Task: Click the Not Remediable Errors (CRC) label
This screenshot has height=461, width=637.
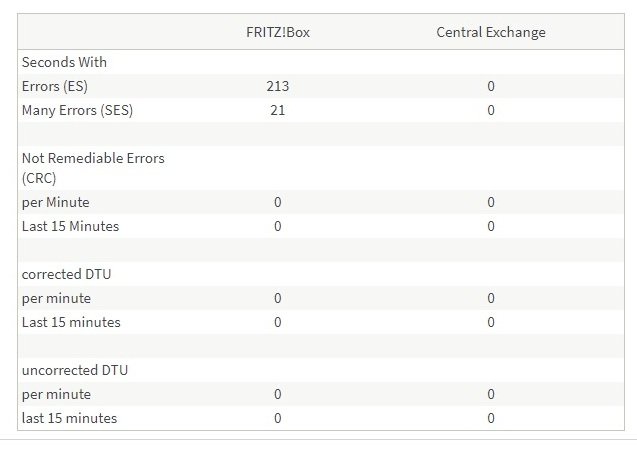Action: (x=93, y=168)
